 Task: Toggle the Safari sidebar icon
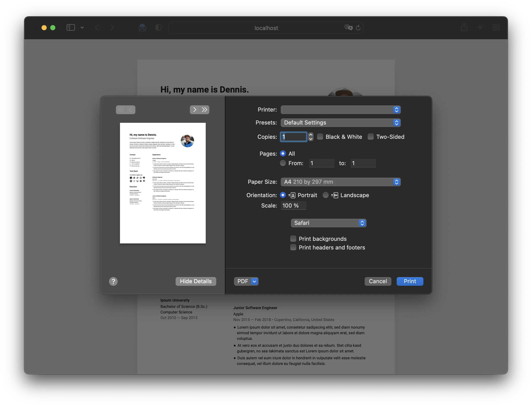(71, 27)
